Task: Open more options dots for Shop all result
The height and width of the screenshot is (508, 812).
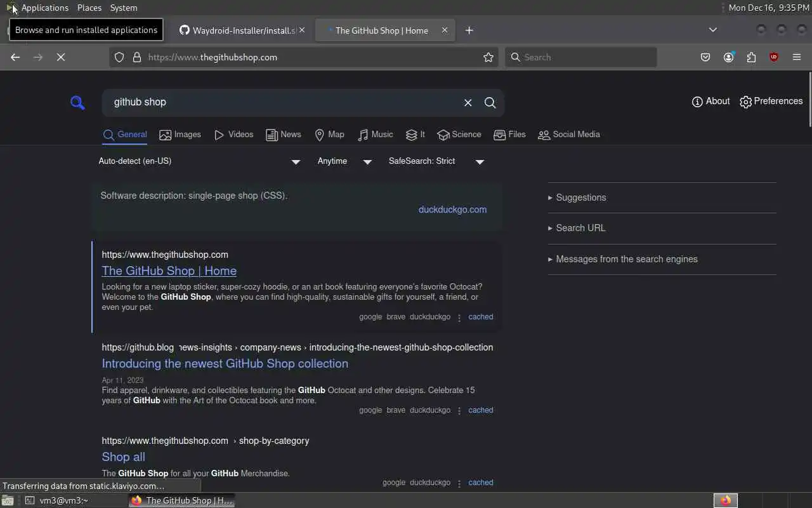Action: (x=459, y=483)
